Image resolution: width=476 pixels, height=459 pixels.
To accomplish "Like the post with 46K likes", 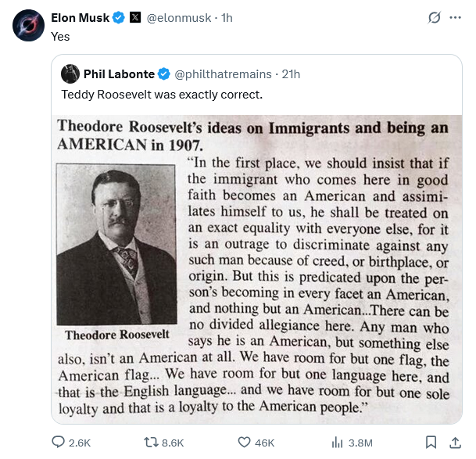I will (x=243, y=443).
